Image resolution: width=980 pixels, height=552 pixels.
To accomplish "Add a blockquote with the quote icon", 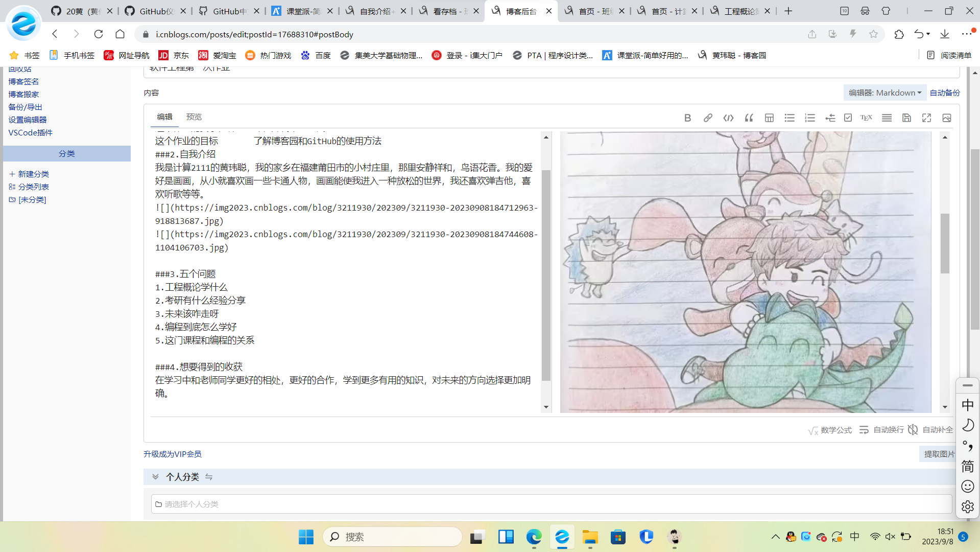I will pos(749,118).
